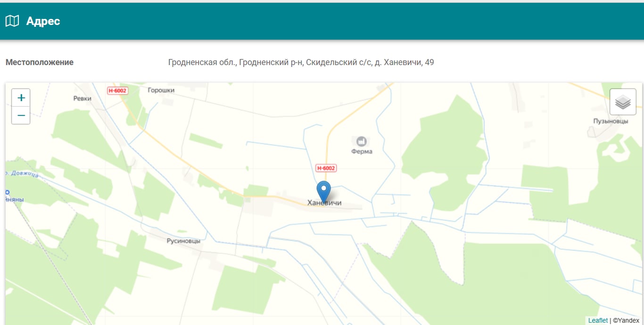Click the Ханевичи village name label
The width and height of the screenshot is (644, 325).
[x=324, y=203]
